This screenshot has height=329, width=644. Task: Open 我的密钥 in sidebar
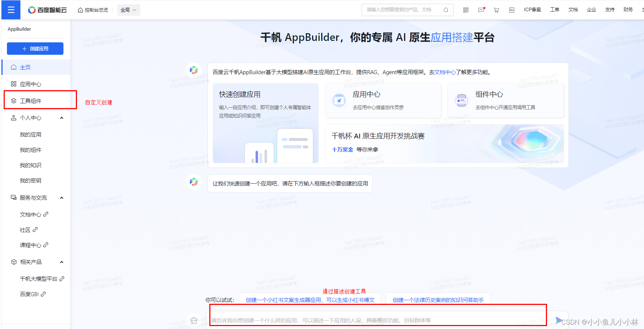31,180
